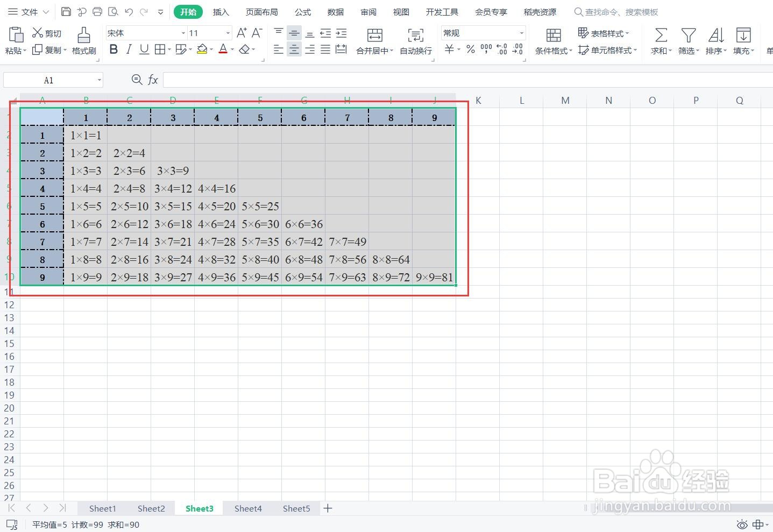Click the eraser clear-format icon
This screenshot has width=773, height=532.
point(244,49)
